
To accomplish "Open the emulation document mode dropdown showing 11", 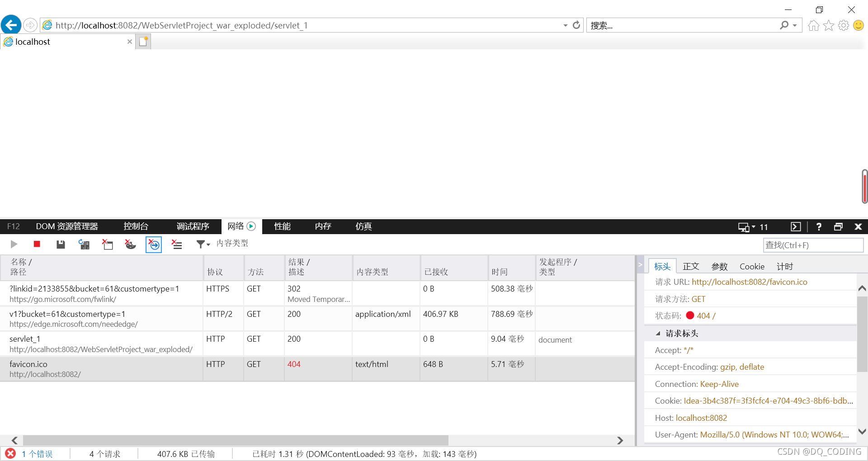I will [x=753, y=227].
